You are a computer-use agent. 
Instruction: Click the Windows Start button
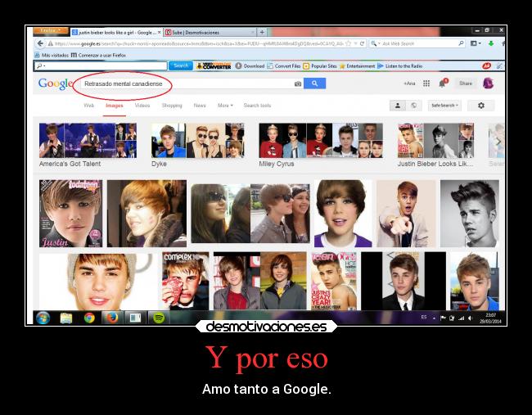click(42, 318)
